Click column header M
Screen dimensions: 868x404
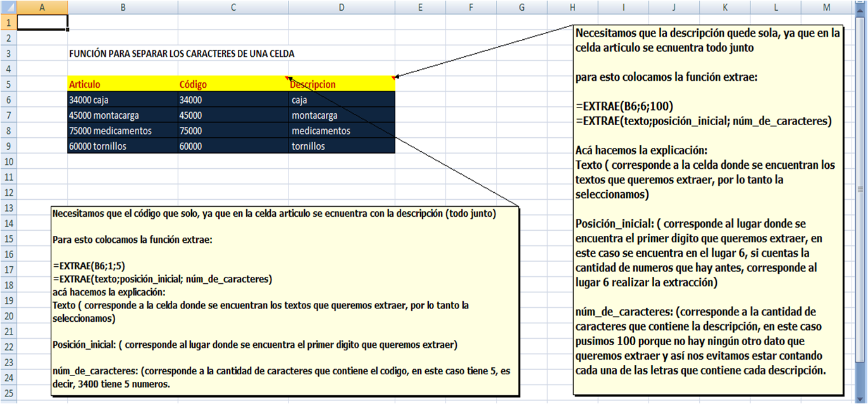coord(826,7)
